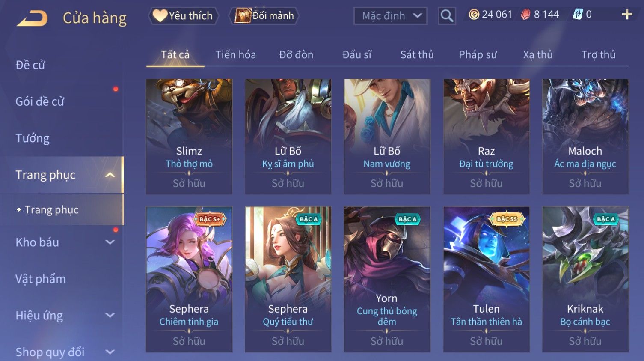Switch to the Sát thủ tab
This screenshot has height=361, width=644.
coord(417,55)
